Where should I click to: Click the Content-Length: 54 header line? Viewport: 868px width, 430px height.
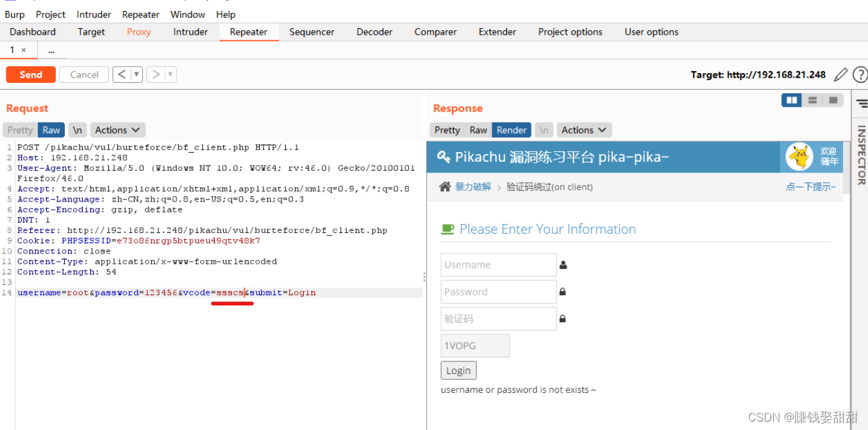click(67, 271)
